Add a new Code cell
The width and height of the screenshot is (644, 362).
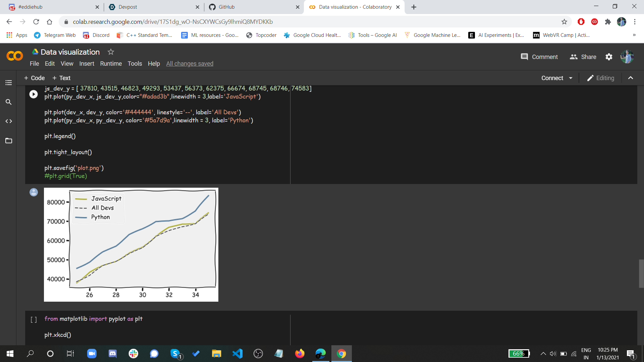click(x=34, y=78)
